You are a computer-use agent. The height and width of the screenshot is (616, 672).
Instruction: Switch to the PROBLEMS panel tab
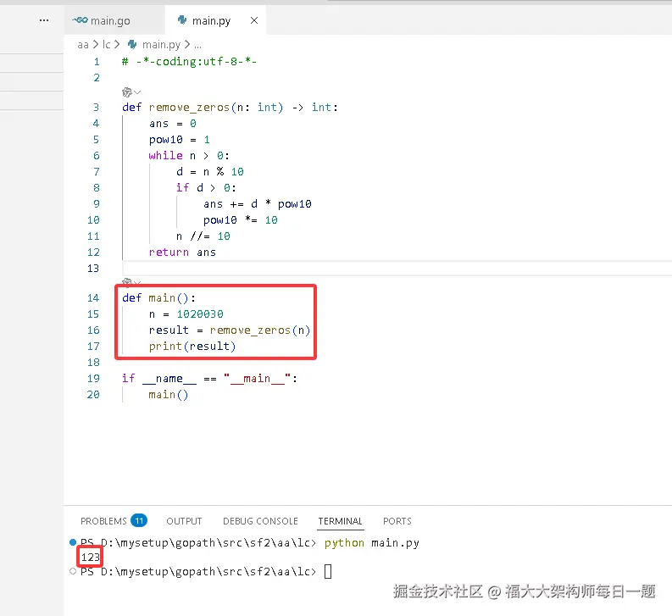[103, 521]
